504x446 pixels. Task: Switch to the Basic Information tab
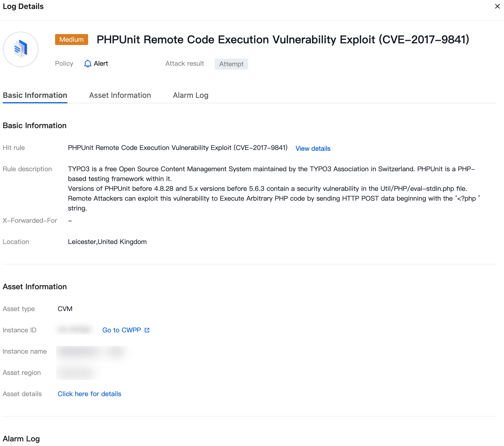click(35, 95)
